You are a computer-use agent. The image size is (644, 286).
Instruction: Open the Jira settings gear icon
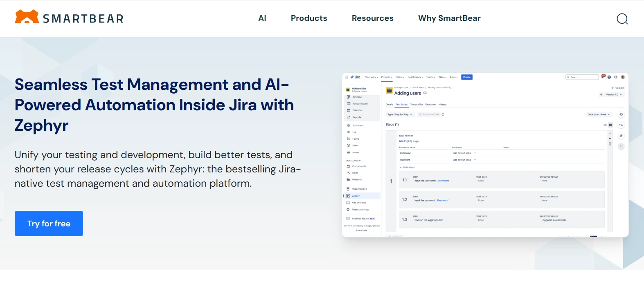(616, 77)
